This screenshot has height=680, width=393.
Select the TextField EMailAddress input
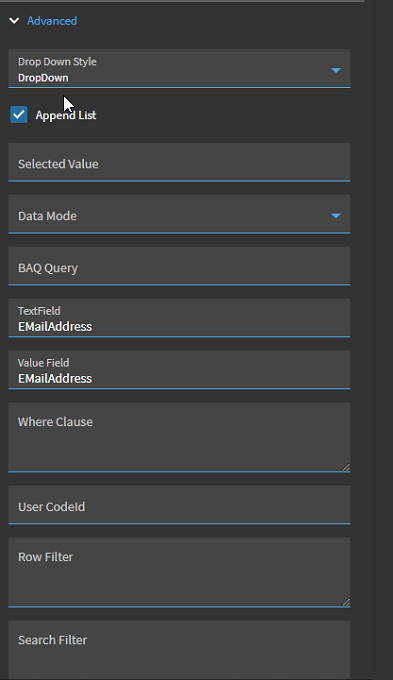click(x=179, y=318)
